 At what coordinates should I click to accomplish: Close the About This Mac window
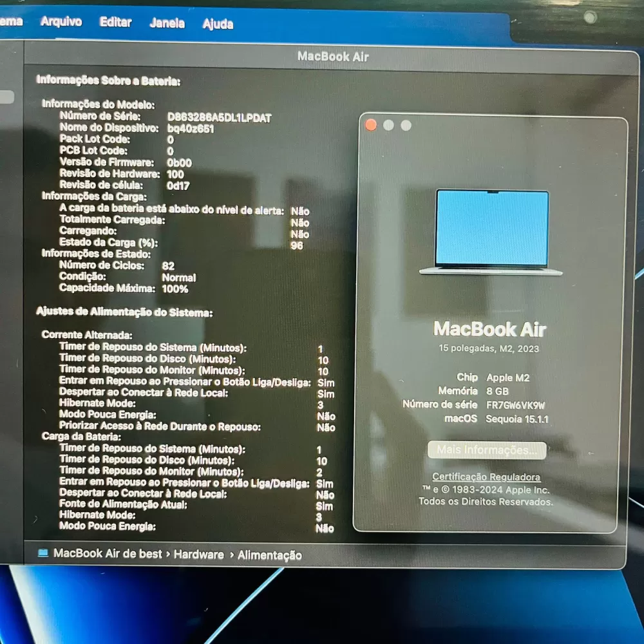(371, 125)
